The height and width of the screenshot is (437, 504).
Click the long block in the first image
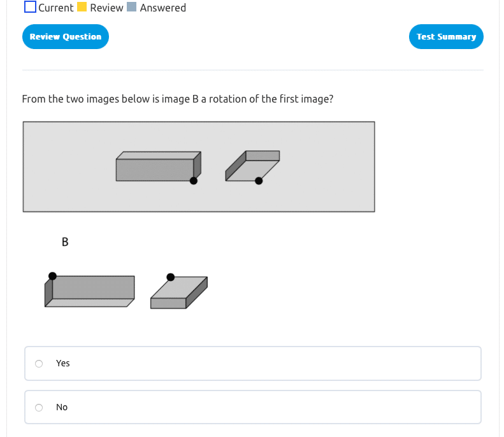[155, 168]
